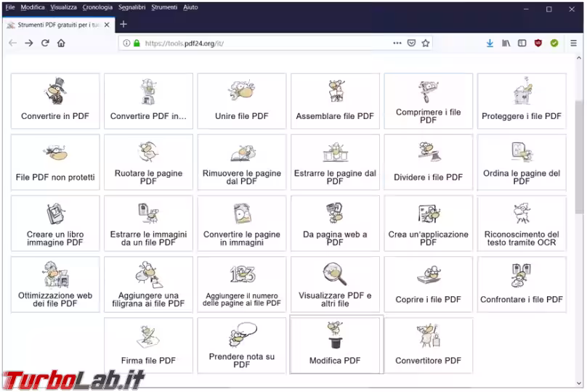This screenshot has height=392, width=587.
Task: Select the Unire file PDF tile
Action: [241, 101]
